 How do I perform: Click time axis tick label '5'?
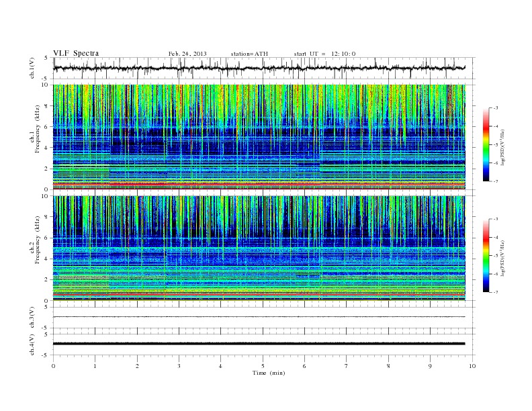(263, 366)
